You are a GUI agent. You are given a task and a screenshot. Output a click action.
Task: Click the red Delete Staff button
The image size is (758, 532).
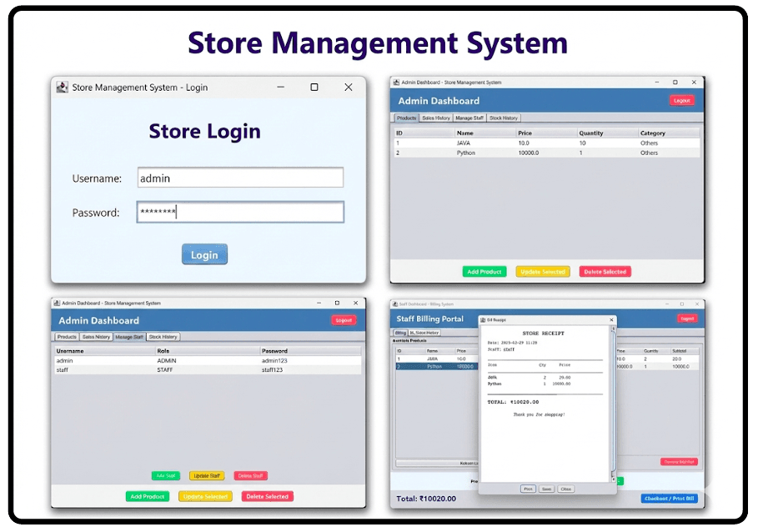click(251, 476)
